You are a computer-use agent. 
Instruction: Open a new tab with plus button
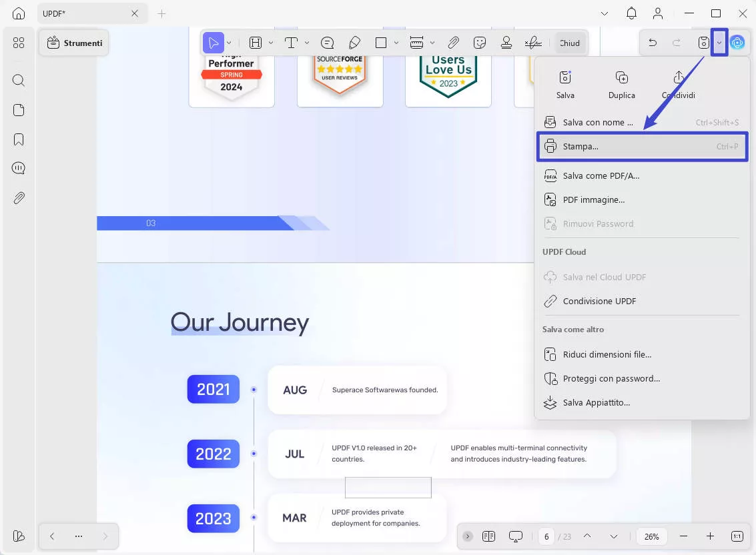click(161, 13)
